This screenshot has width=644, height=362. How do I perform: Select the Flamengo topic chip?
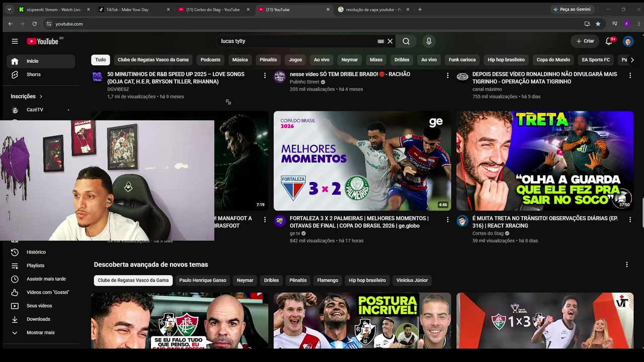coord(328,281)
